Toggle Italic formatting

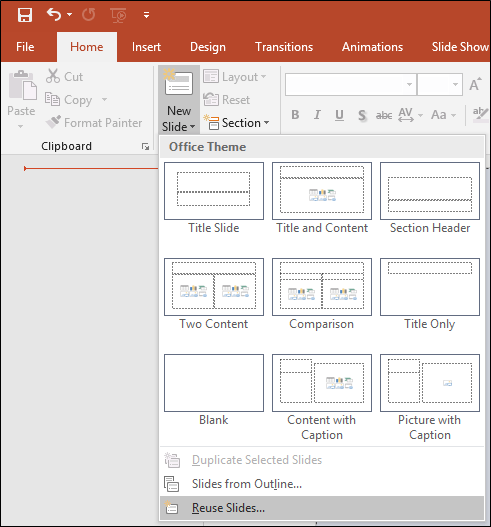point(317,115)
